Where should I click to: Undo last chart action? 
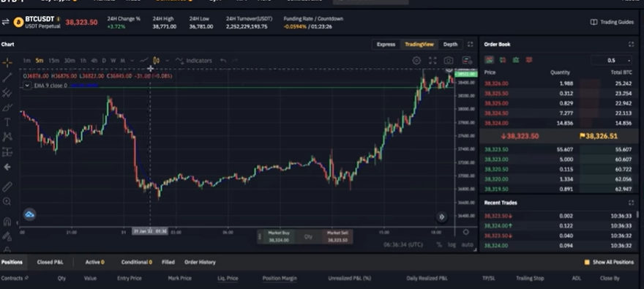(223, 60)
